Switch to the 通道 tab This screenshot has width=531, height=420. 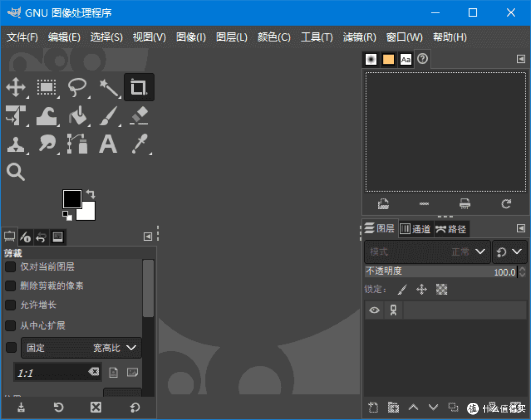point(415,229)
